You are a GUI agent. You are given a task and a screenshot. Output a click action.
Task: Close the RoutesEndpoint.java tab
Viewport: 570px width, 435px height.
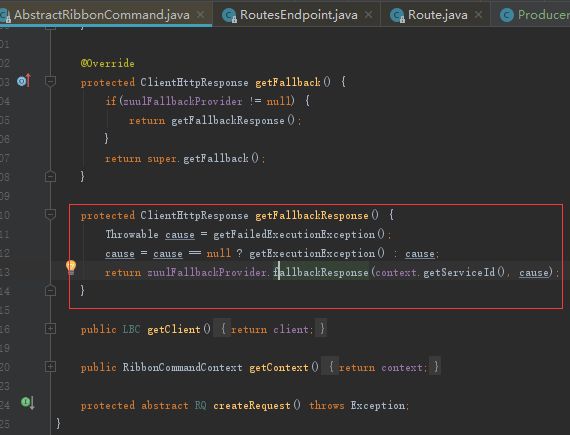[368, 14]
